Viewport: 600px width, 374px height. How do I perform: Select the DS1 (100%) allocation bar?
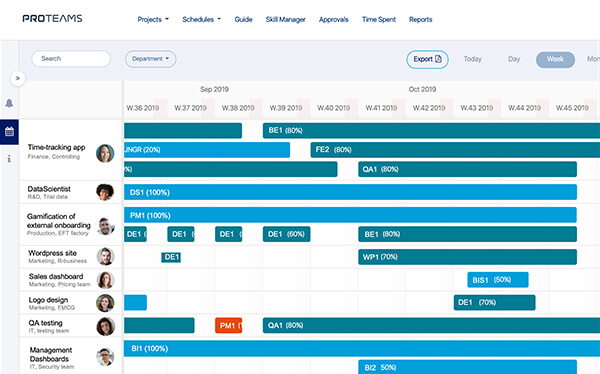point(350,192)
